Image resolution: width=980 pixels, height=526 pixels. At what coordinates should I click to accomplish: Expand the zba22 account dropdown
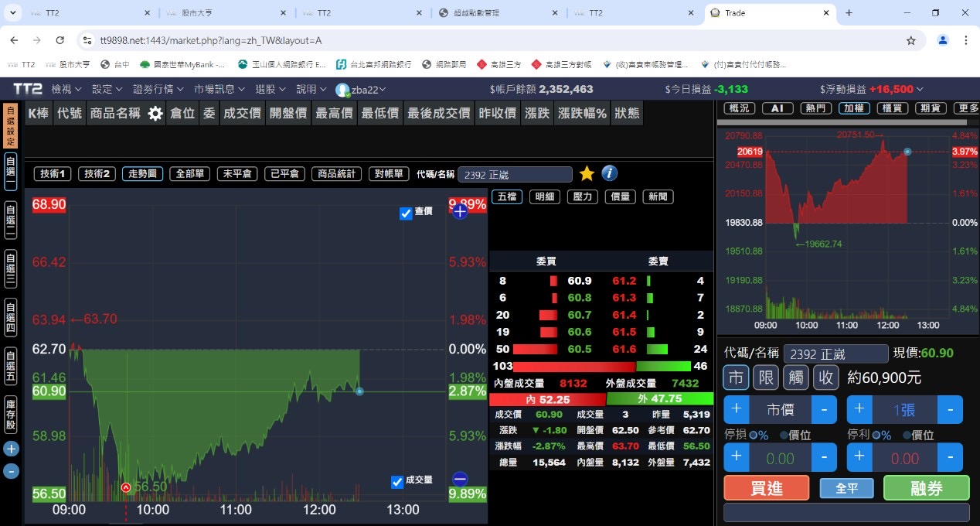(384, 90)
